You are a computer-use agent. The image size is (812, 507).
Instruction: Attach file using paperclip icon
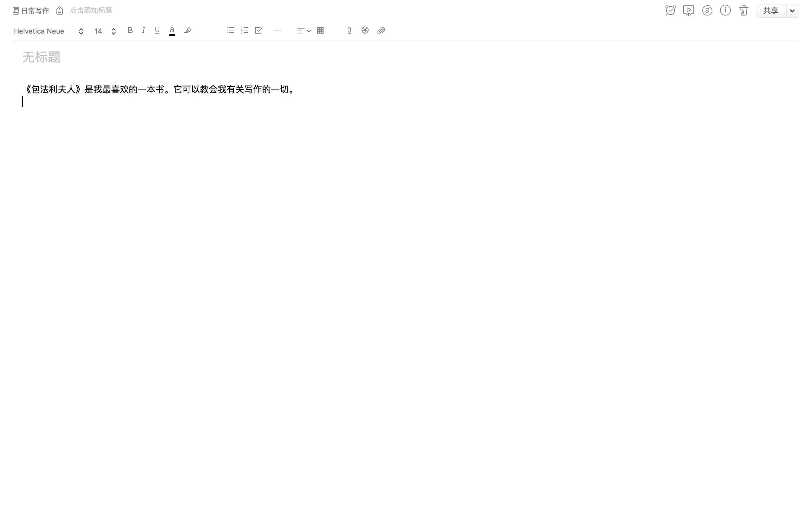click(381, 30)
